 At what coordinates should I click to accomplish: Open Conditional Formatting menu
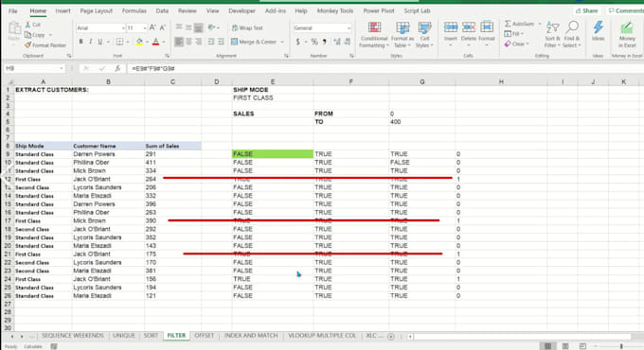point(374,35)
